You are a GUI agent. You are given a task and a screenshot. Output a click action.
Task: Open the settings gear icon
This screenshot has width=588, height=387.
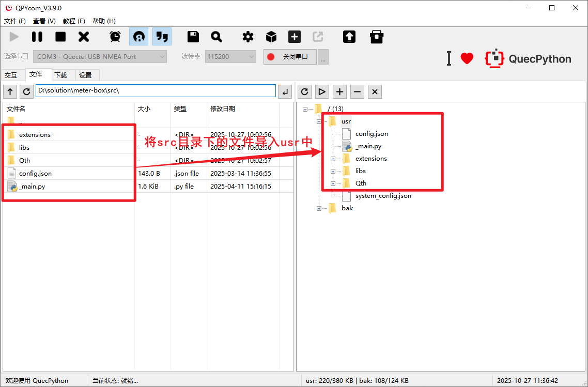pyautogui.click(x=248, y=37)
